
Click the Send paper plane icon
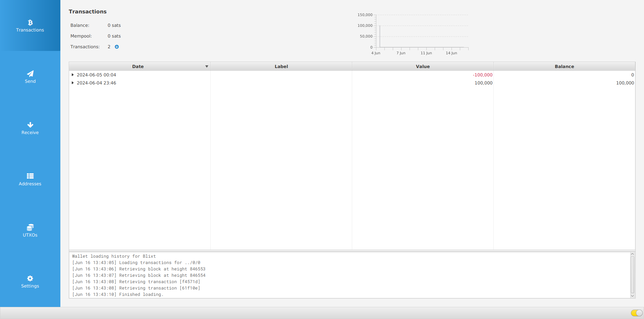click(x=30, y=74)
